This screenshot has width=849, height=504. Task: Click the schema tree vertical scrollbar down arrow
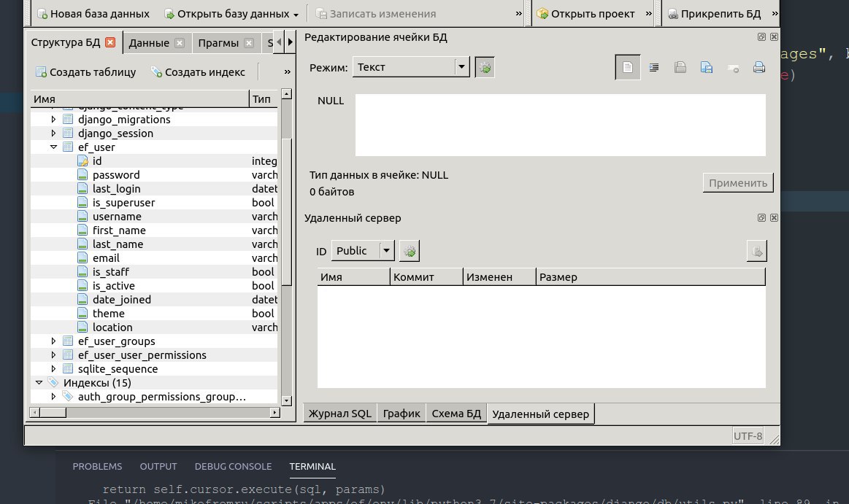tap(286, 400)
